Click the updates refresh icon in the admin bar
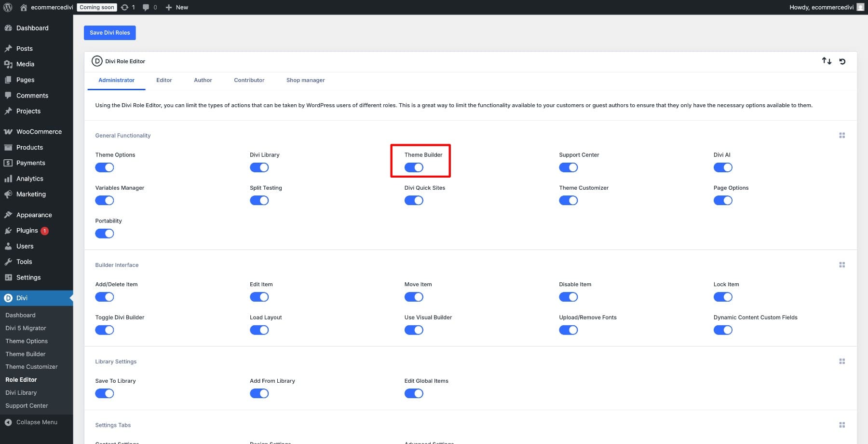The width and height of the screenshot is (868, 444). point(124,7)
